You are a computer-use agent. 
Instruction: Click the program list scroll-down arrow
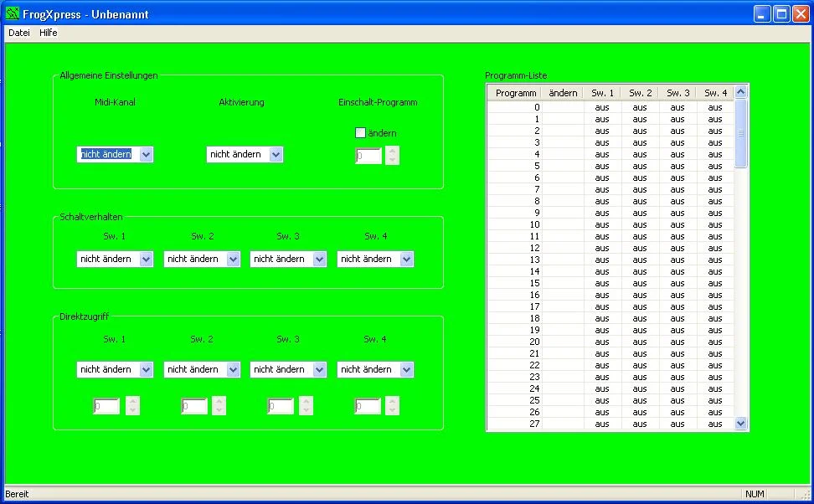[x=741, y=424]
